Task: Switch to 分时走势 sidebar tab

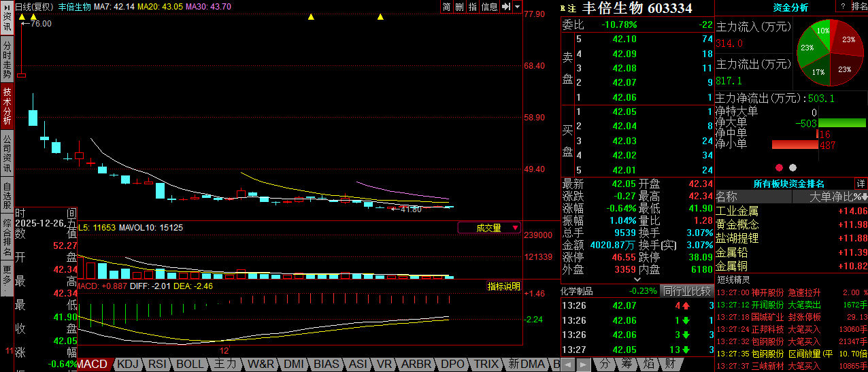Action: tap(7, 59)
